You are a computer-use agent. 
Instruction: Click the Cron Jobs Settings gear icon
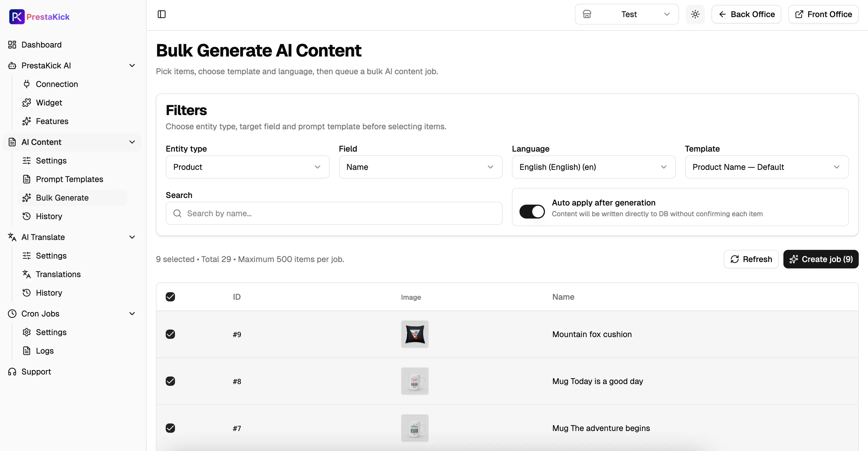(27, 332)
